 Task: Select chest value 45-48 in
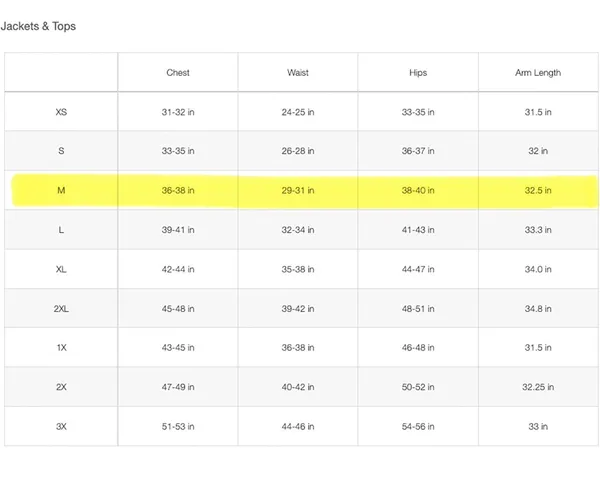click(178, 309)
